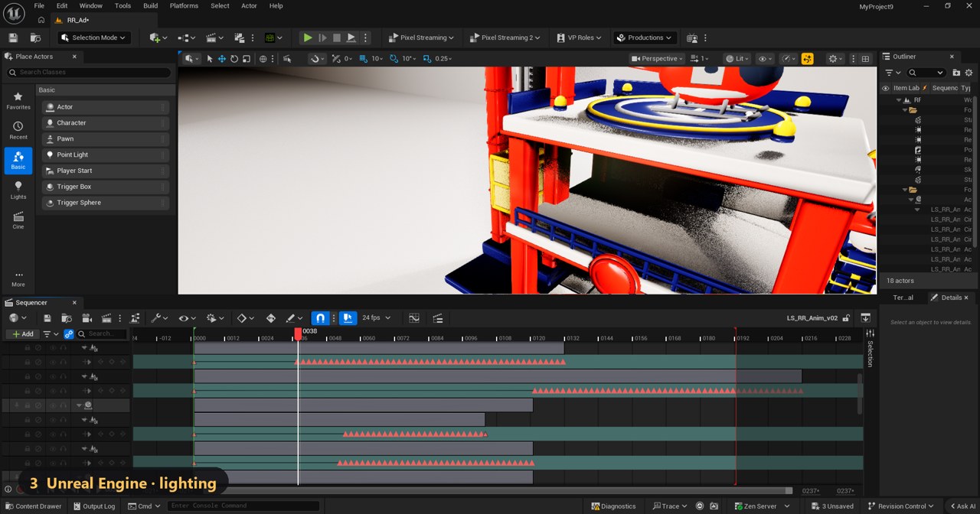Click the Sequencer keyframe arrows icon
Viewport: 980px width, 514px height.
pos(270,318)
